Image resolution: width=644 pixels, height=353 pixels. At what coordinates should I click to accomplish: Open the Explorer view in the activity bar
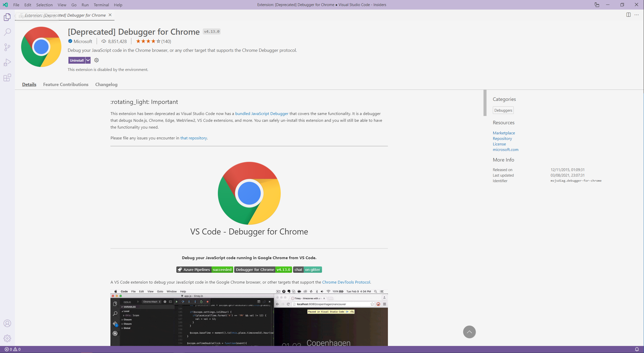[7, 17]
